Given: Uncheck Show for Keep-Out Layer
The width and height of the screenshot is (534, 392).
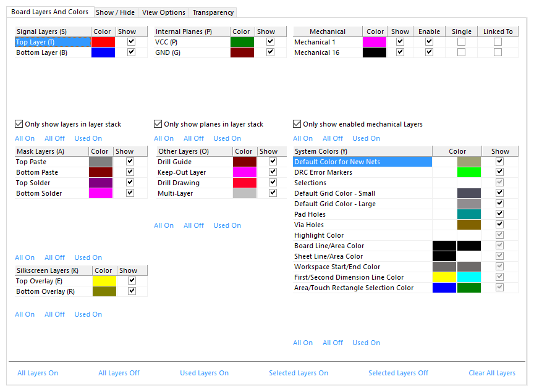Looking at the screenshot, I should pos(273,172).
